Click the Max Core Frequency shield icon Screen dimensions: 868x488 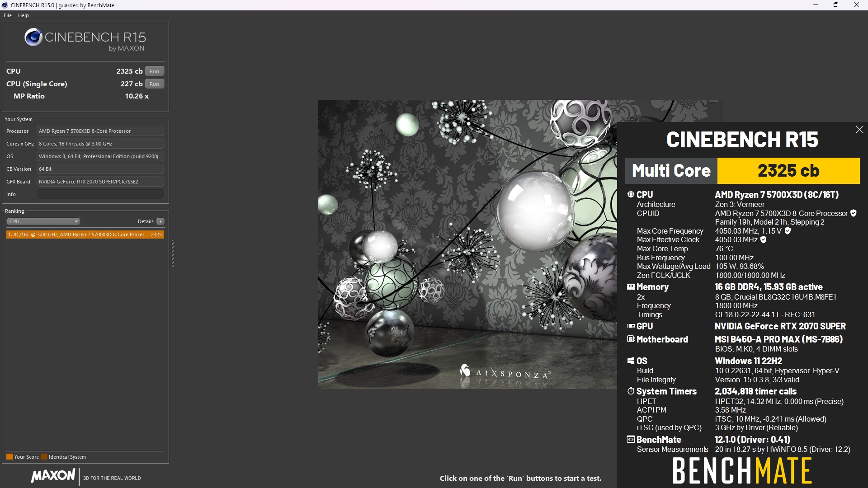[x=788, y=231]
